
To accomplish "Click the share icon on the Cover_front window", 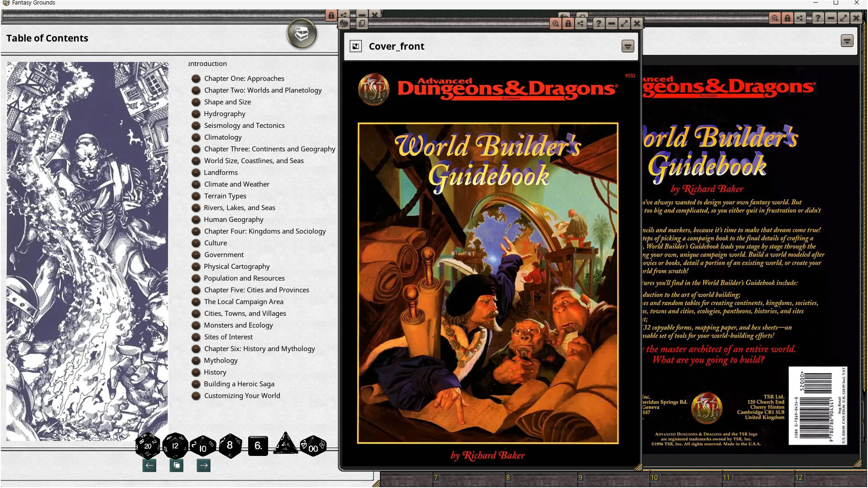I will click(x=581, y=23).
